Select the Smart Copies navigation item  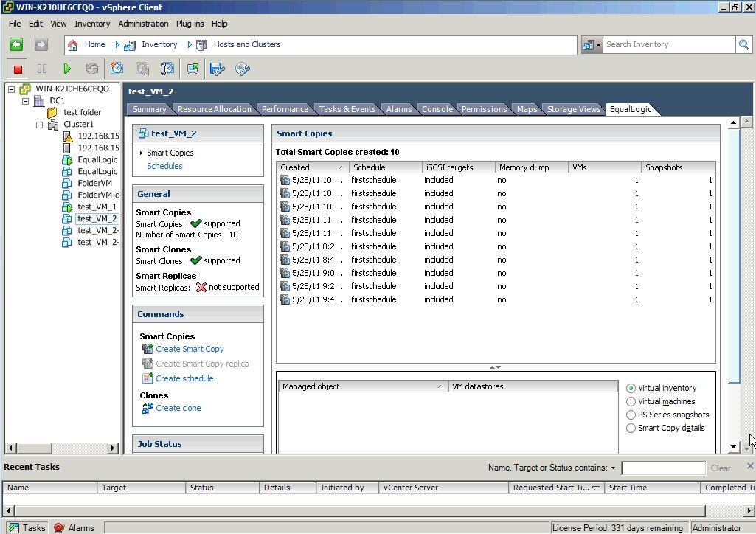click(170, 153)
